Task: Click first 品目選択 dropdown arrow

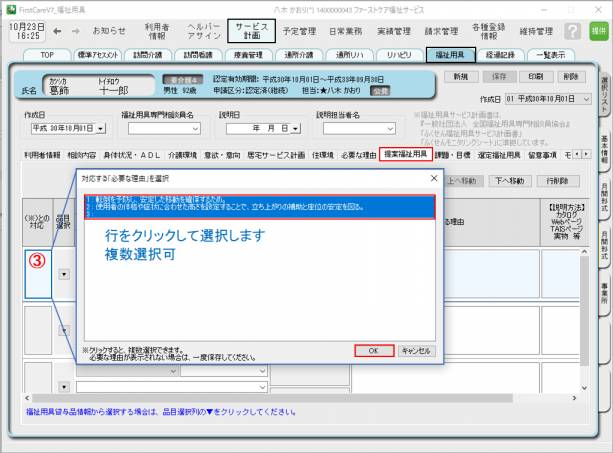Action: click(x=64, y=272)
